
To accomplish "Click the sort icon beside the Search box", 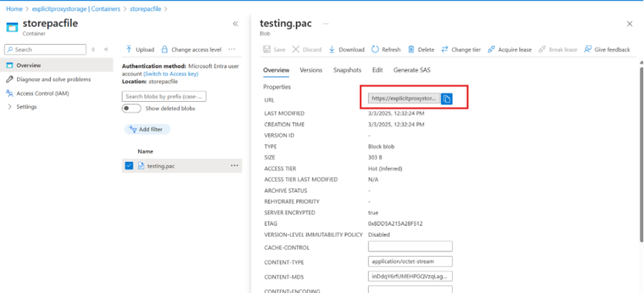I will pyautogui.click(x=93, y=49).
